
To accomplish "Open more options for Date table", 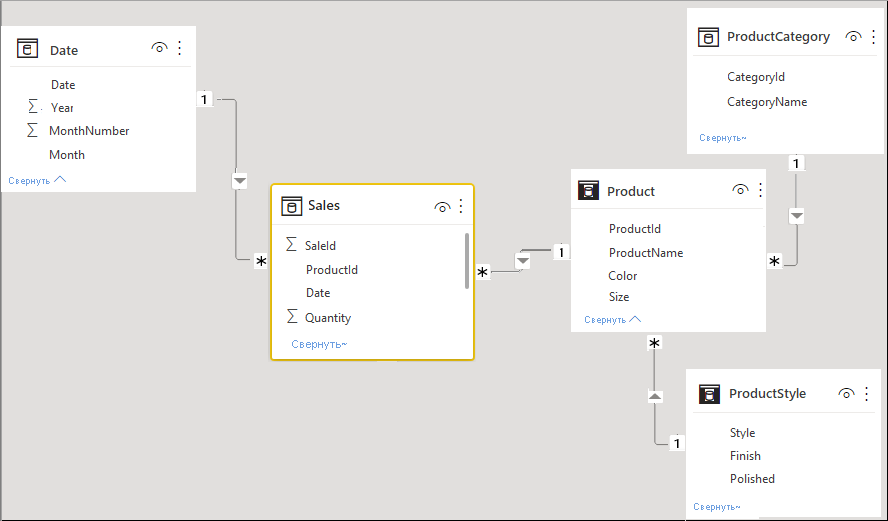I will coord(180,48).
